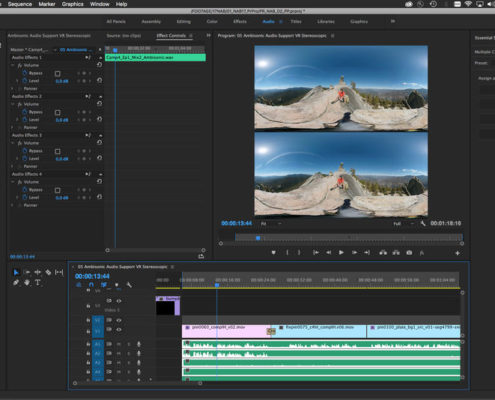The image size is (495, 400).
Task: Toggle Linked Selection in timeline
Action: pos(104,285)
